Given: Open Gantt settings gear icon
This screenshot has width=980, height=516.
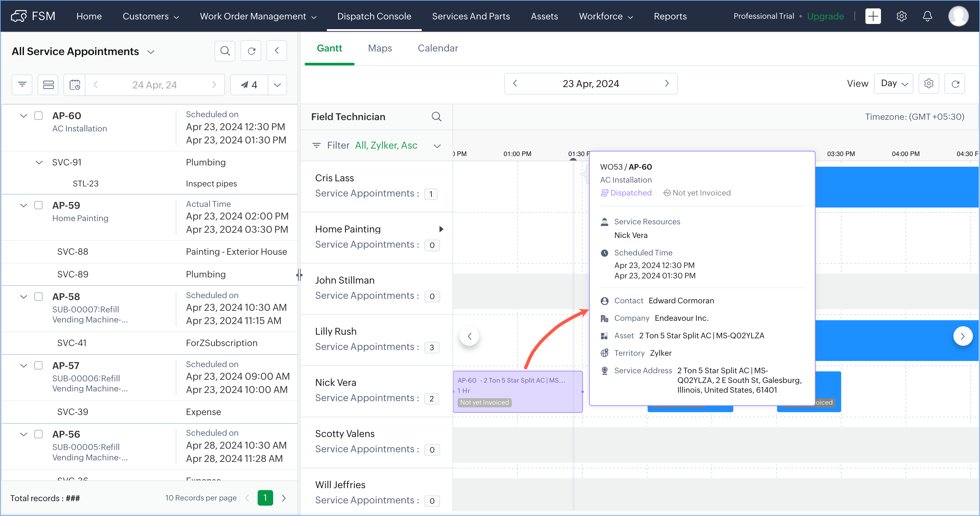Looking at the screenshot, I should tap(929, 84).
